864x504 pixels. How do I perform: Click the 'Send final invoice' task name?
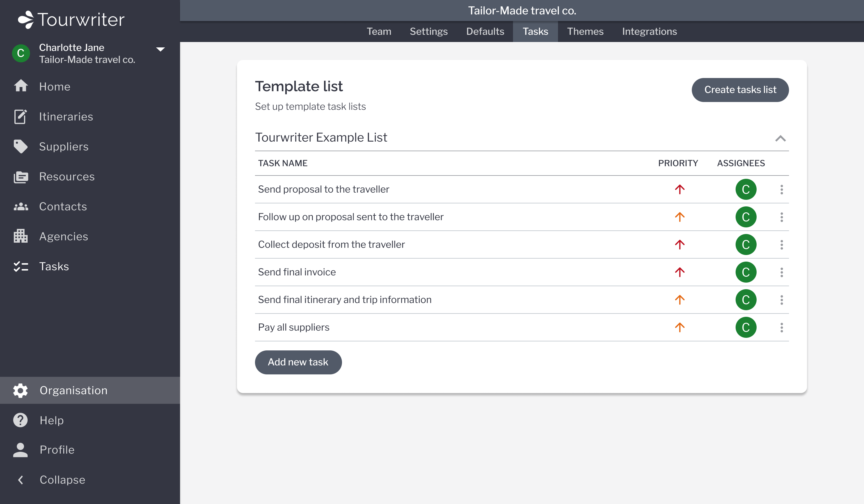point(297,272)
